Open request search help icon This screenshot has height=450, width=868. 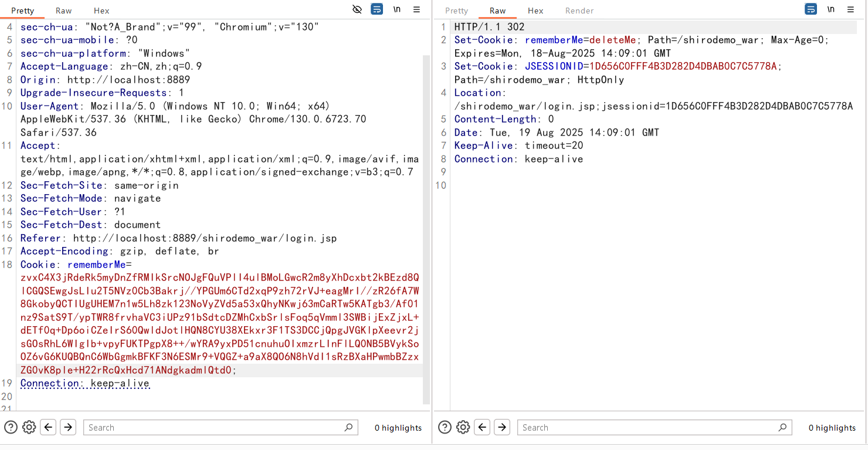click(11, 427)
